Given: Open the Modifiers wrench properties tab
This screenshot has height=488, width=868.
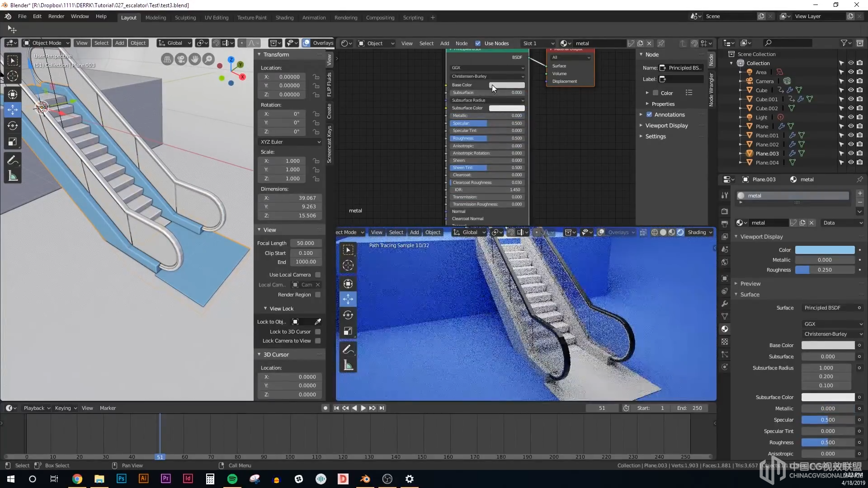Looking at the screenshot, I should click(725, 304).
